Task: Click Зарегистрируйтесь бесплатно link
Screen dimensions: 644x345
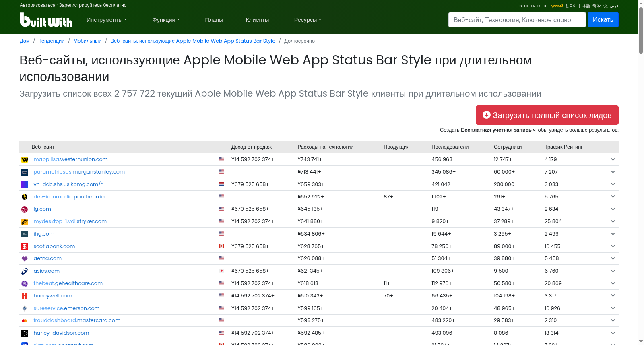Action: 93,5
